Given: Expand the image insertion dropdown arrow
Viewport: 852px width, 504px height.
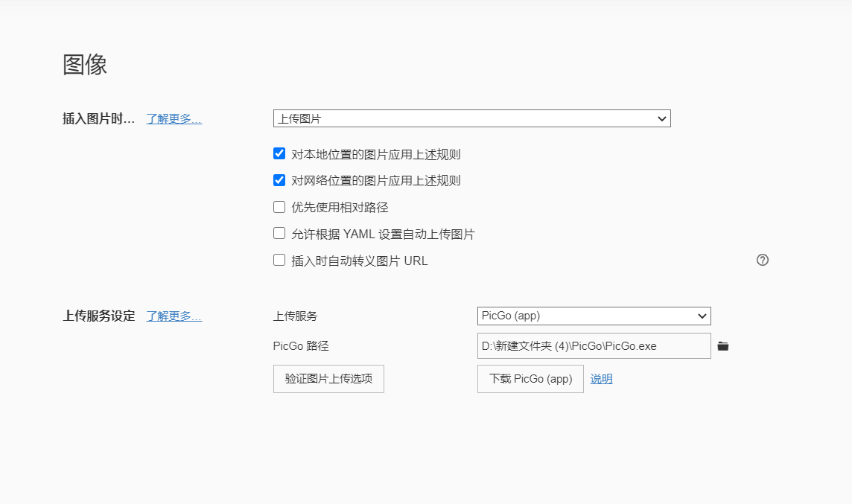Looking at the screenshot, I should 662,118.
